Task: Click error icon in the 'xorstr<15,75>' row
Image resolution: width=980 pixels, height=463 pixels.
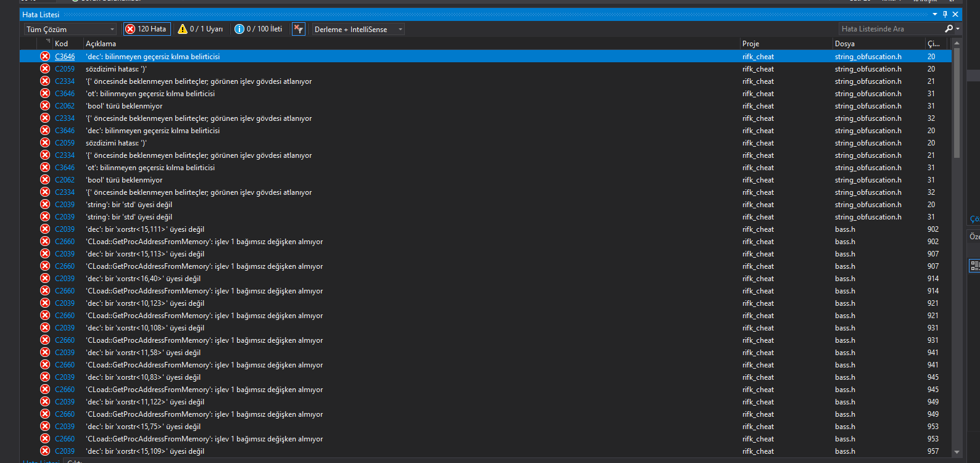Action: [45, 426]
